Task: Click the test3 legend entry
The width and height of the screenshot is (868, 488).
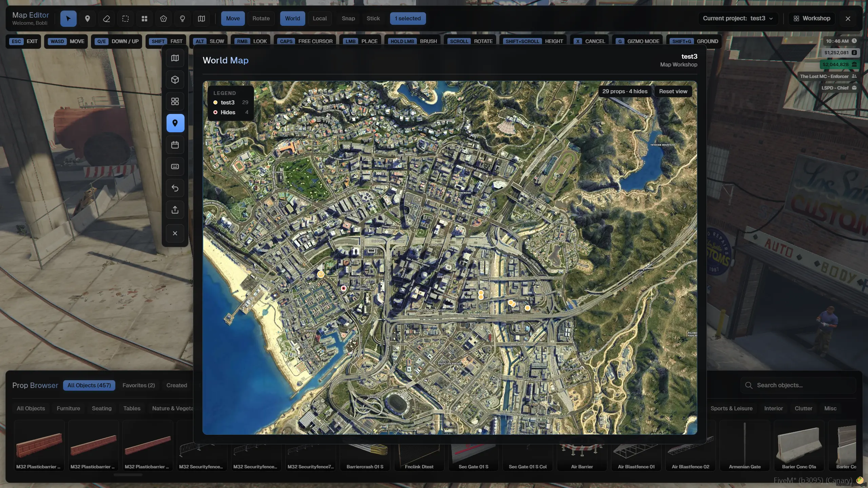Action: (230, 102)
